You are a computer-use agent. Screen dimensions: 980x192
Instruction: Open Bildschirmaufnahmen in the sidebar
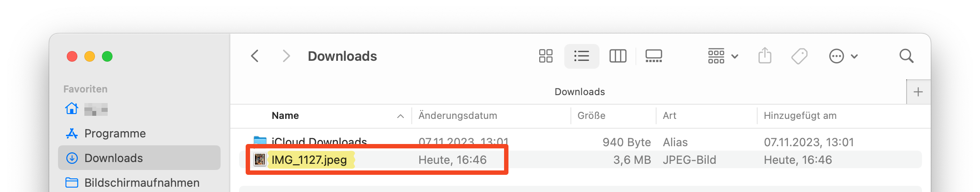142,183
